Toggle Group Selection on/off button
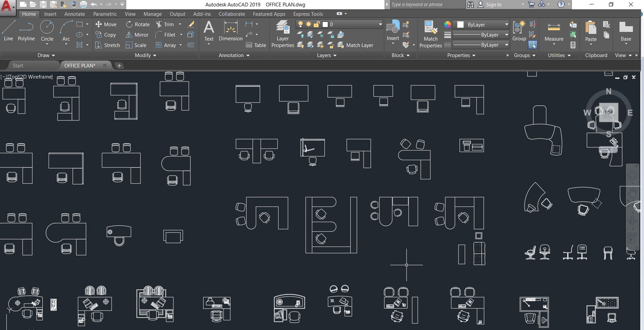The image size is (644, 330). pos(533,45)
